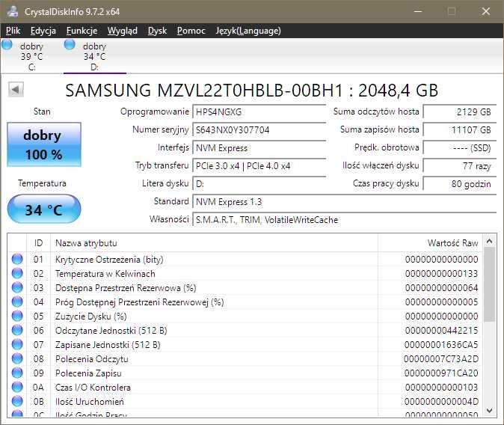Click the serial number field S643NX0Y307704
This screenshot has width=504, height=425.
click(259, 130)
